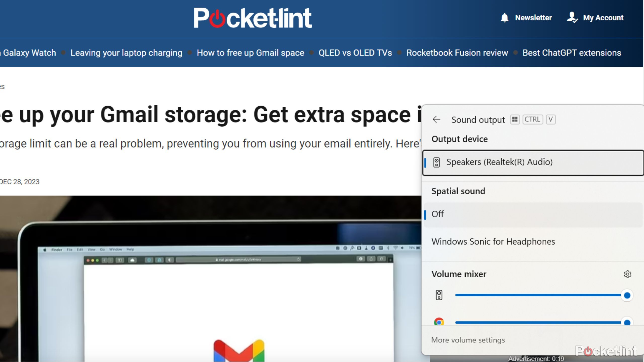Click the DEC 28, 2023 date text
Image resolution: width=644 pixels, height=362 pixels.
point(20,182)
